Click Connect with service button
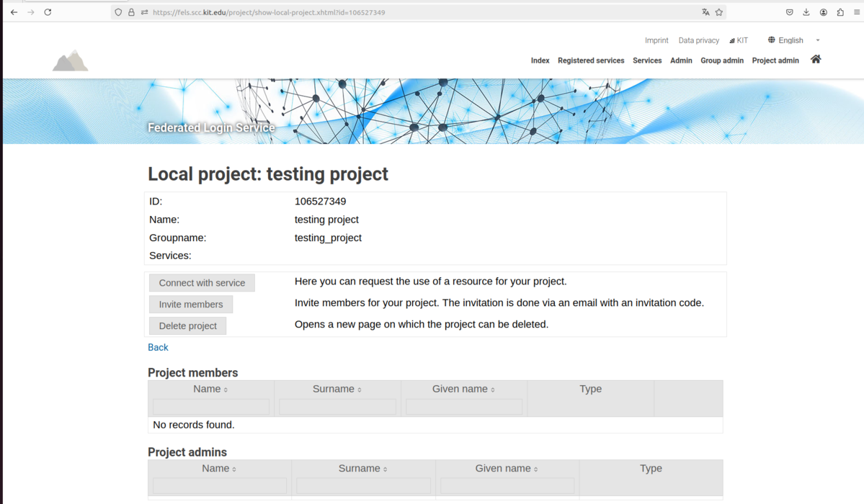Screen dimensions: 864x504 [x=202, y=282]
